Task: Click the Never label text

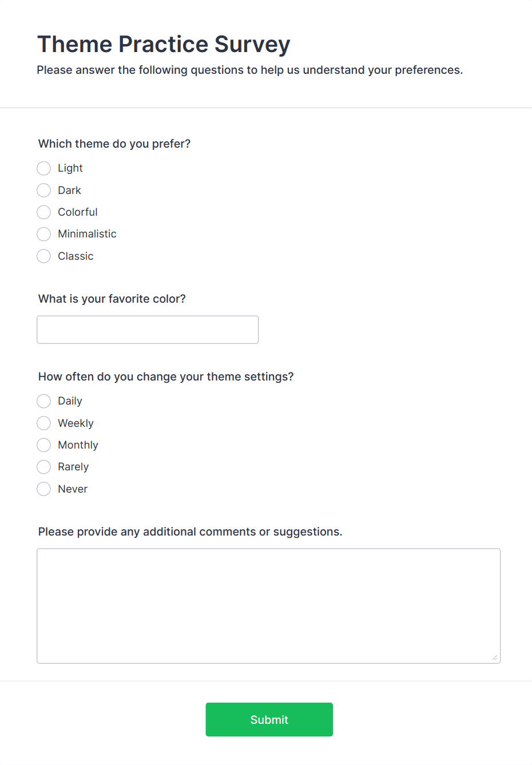Action: 73,489
